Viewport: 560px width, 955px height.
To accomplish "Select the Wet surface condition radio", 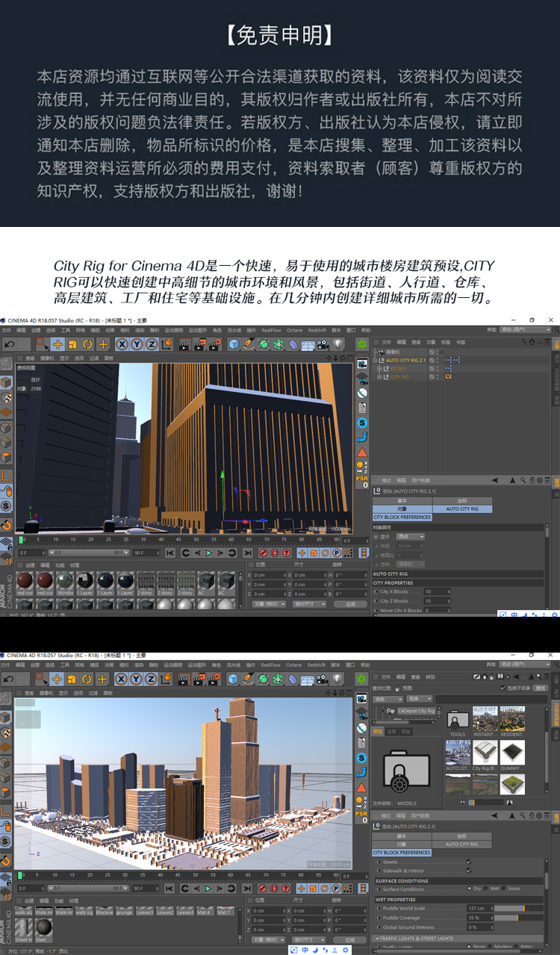I will pyautogui.click(x=485, y=889).
